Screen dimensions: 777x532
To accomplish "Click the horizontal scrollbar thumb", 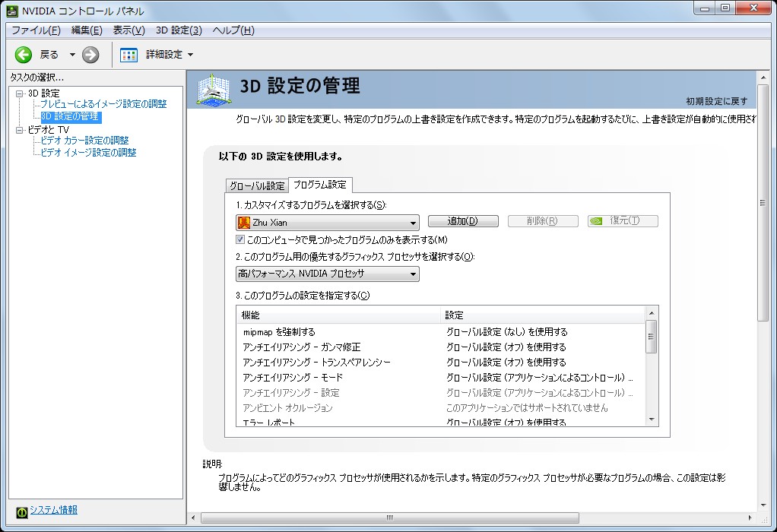I will 389,518.
